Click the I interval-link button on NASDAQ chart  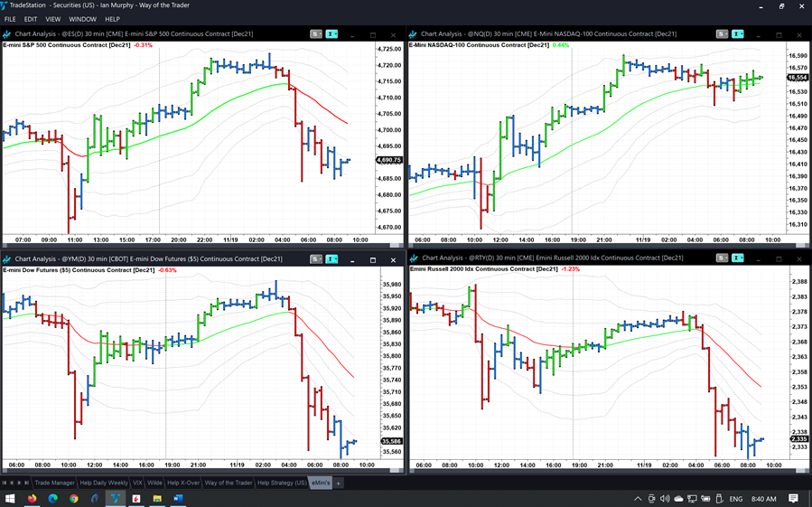coord(737,34)
